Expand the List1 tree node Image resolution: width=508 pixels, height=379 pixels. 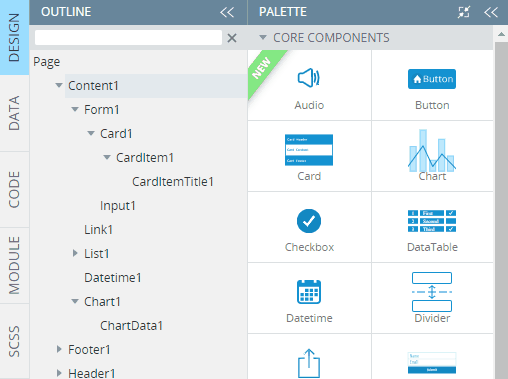coord(75,253)
